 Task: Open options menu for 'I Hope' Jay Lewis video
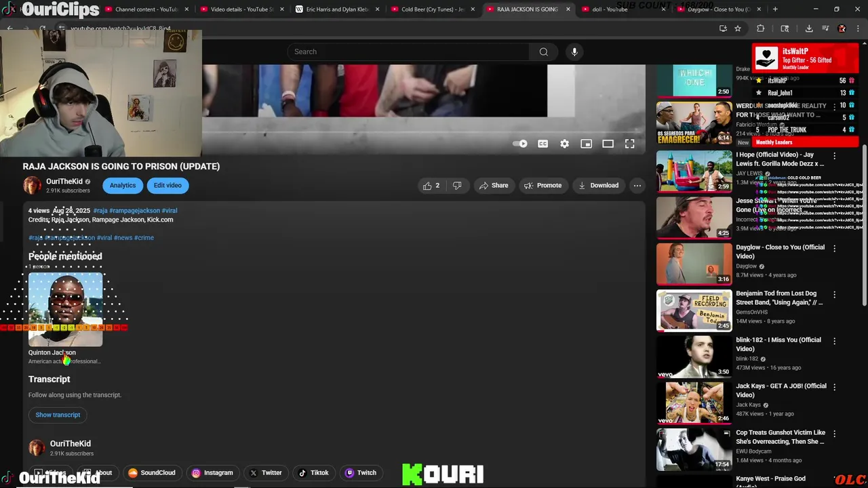click(834, 155)
